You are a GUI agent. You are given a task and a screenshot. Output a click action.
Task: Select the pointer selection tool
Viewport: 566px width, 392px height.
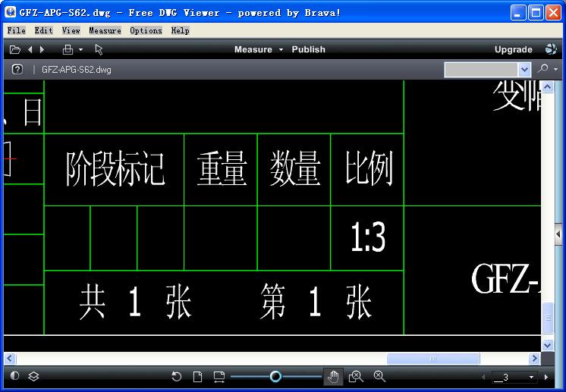[x=99, y=49]
